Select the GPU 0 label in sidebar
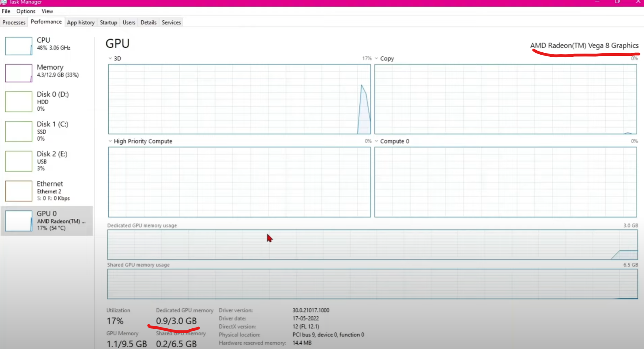 pos(47,214)
